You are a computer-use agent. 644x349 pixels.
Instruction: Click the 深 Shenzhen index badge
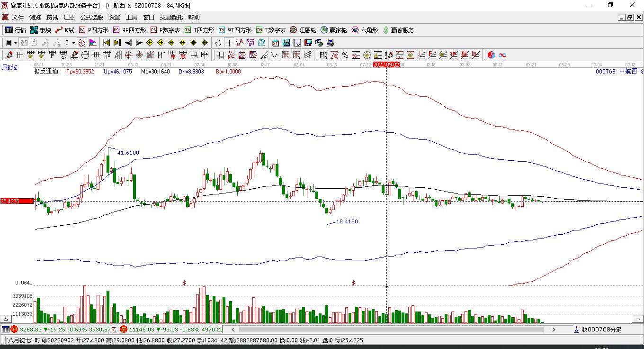click(x=123, y=330)
